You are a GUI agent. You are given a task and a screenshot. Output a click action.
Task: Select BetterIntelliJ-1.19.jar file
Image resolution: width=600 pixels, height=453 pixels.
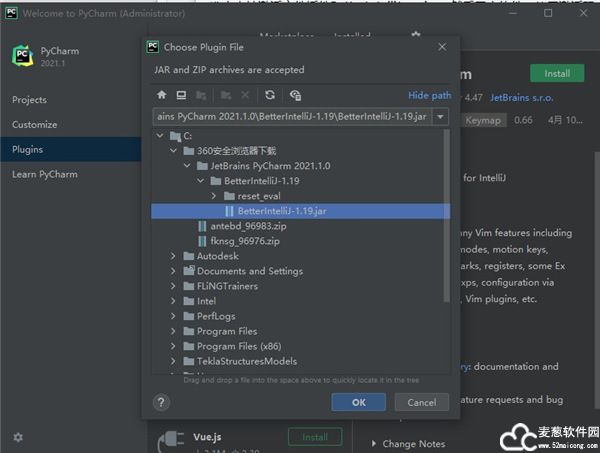click(300, 211)
